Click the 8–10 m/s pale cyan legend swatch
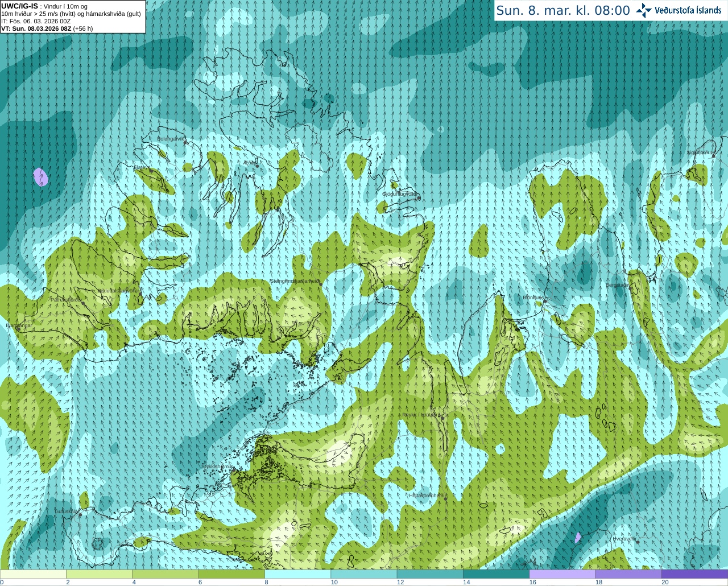728x586 pixels. coord(297,574)
